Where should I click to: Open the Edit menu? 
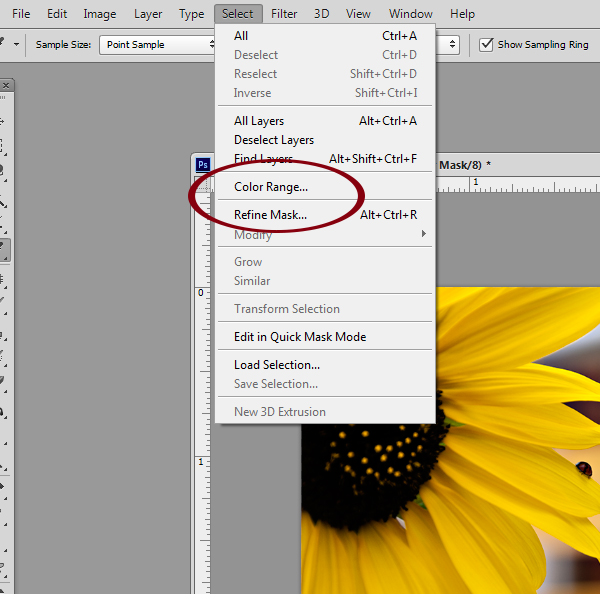[x=57, y=14]
